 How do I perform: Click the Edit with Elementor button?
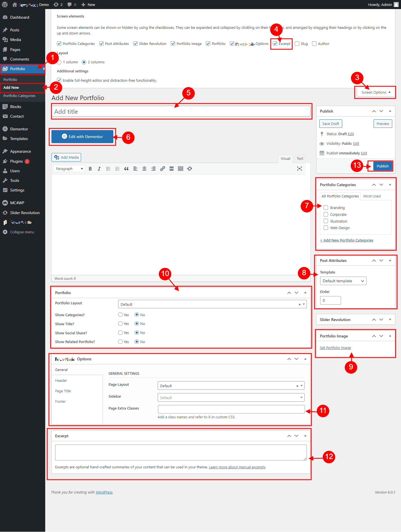83,137
